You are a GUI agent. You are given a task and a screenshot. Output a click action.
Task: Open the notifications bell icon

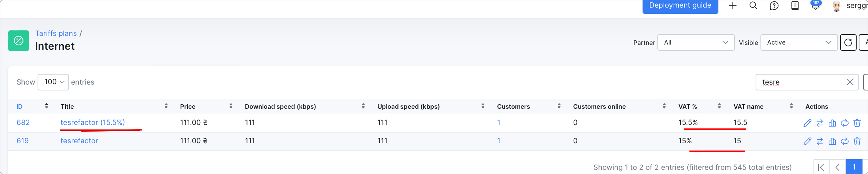tap(815, 6)
